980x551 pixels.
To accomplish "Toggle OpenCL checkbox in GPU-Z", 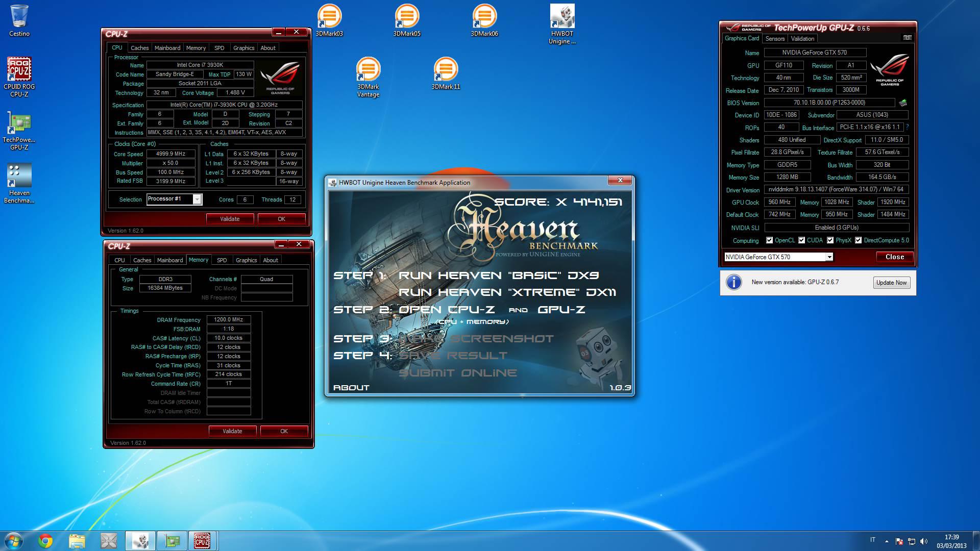I will click(x=769, y=240).
